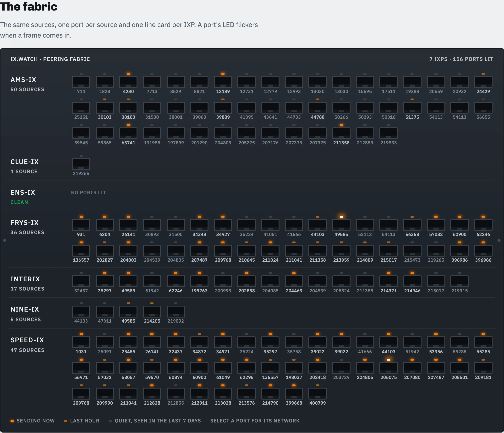Viewport: 504px width, 433px height.
Task: Click the "LAST HOUR" legend entry
Action: pyautogui.click(x=82, y=421)
